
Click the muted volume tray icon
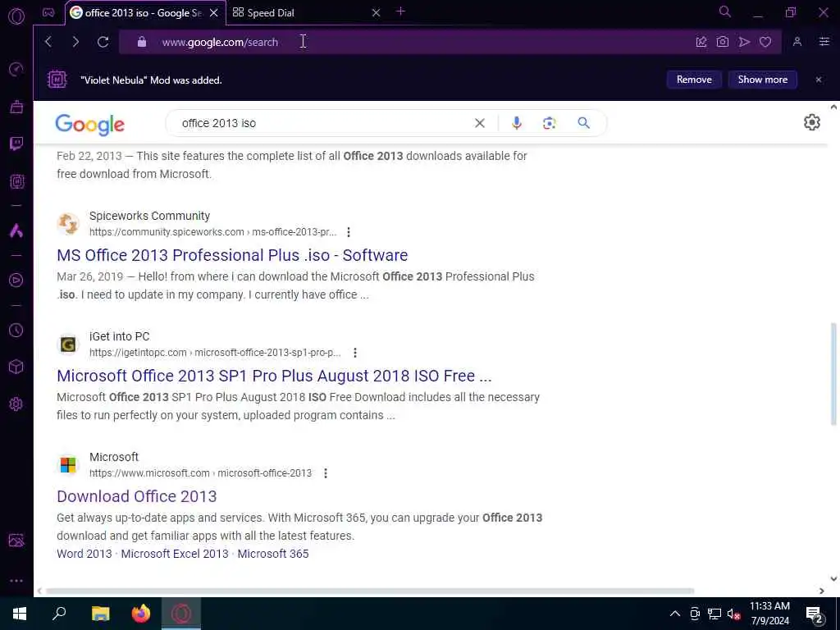[x=734, y=614]
